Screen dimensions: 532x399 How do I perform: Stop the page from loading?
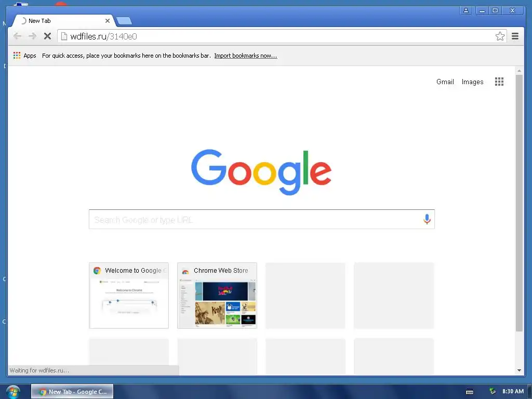(47, 36)
